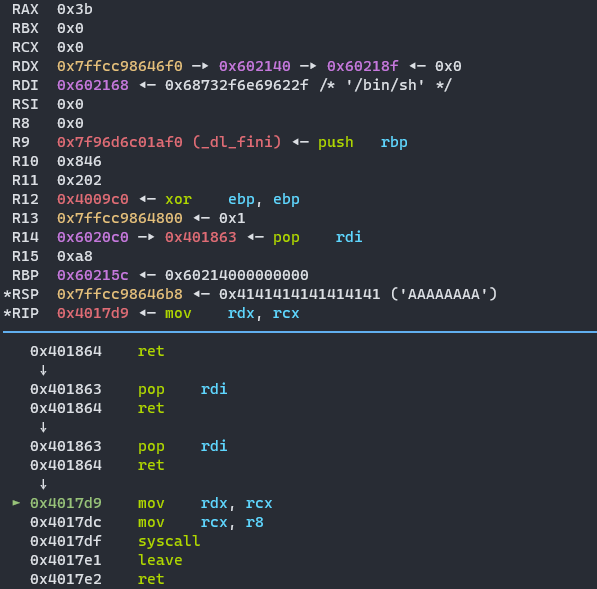Click RBP address 0x60215c
597x589 pixels.
click(x=93, y=275)
